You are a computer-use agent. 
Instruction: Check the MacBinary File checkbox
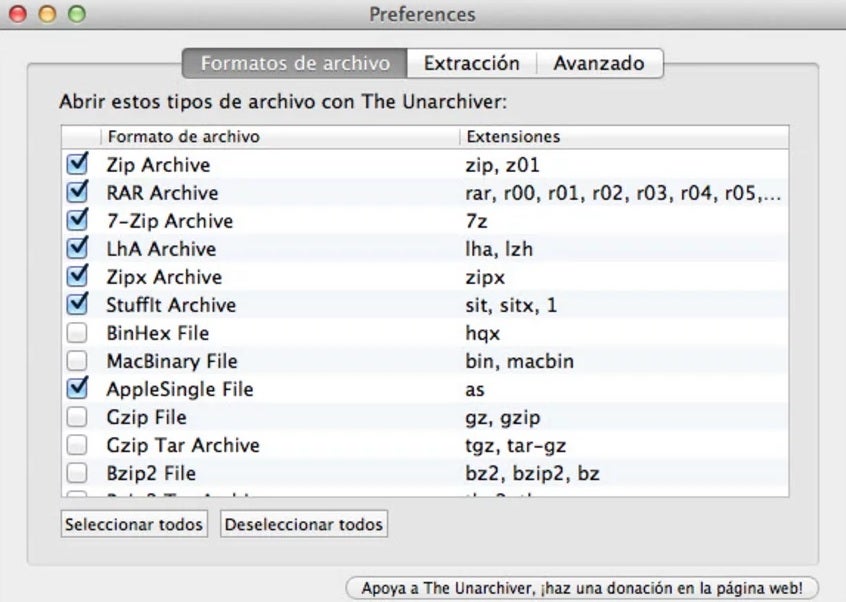77,361
